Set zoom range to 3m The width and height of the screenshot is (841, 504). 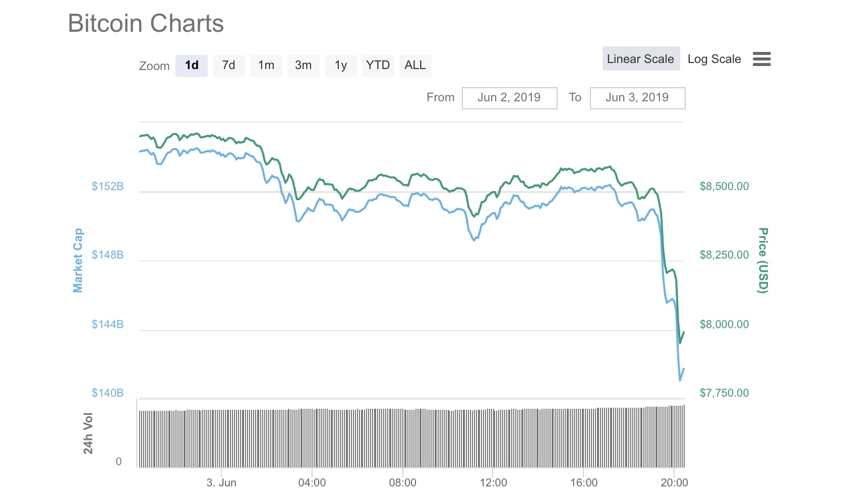pos(303,66)
